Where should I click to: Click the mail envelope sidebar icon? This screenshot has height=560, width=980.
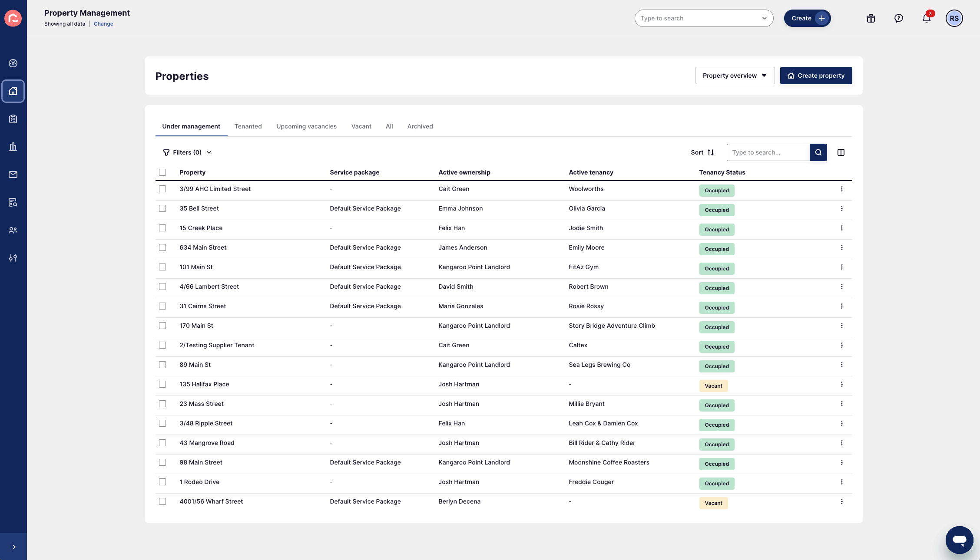pyautogui.click(x=13, y=175)
